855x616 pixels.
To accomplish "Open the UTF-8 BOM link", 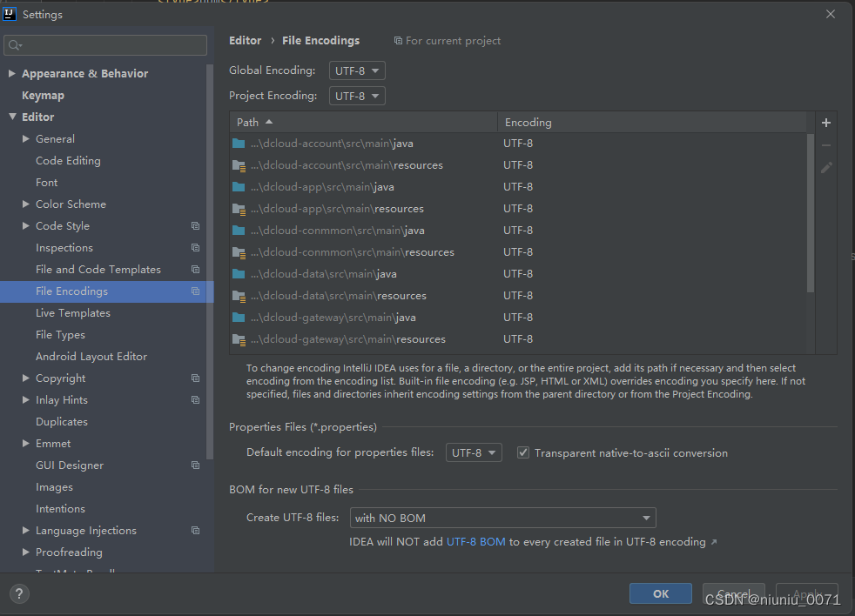I will point(475,542).
